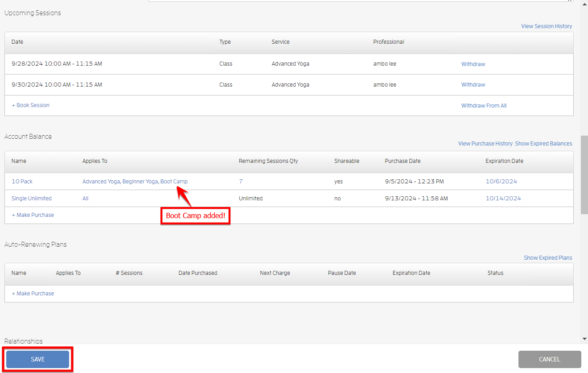588x373 pixels.
Task: Click the Unlimited remaining sessions value
Action: 251,199
